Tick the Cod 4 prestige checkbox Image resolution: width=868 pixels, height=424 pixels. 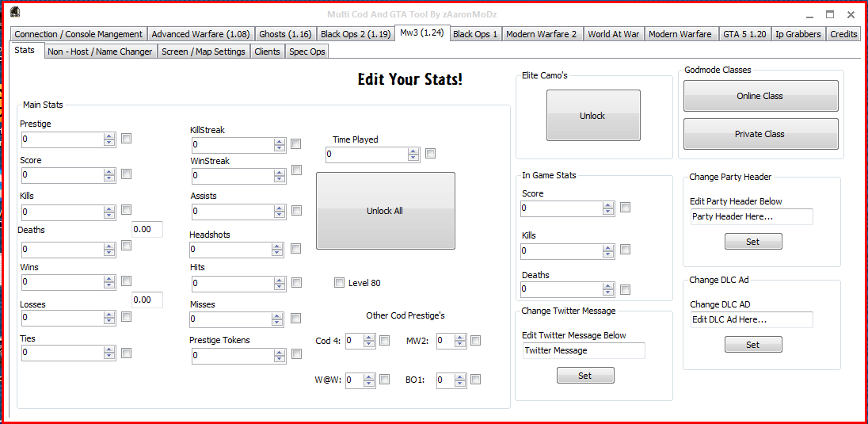click(385, 340)
